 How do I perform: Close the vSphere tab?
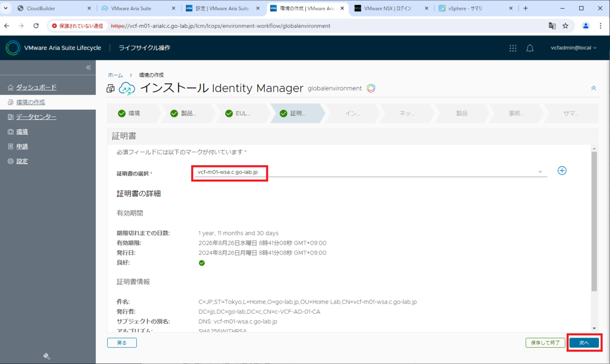pos(511,8)
